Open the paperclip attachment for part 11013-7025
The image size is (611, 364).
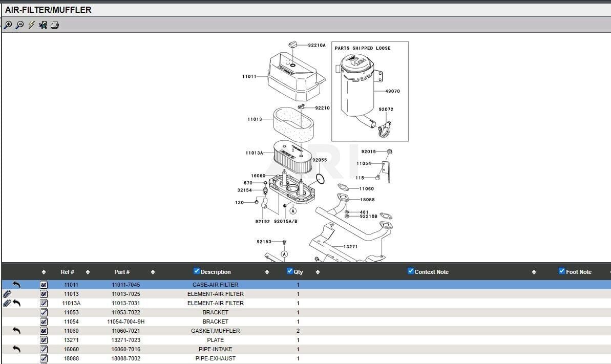click(7, 294)
